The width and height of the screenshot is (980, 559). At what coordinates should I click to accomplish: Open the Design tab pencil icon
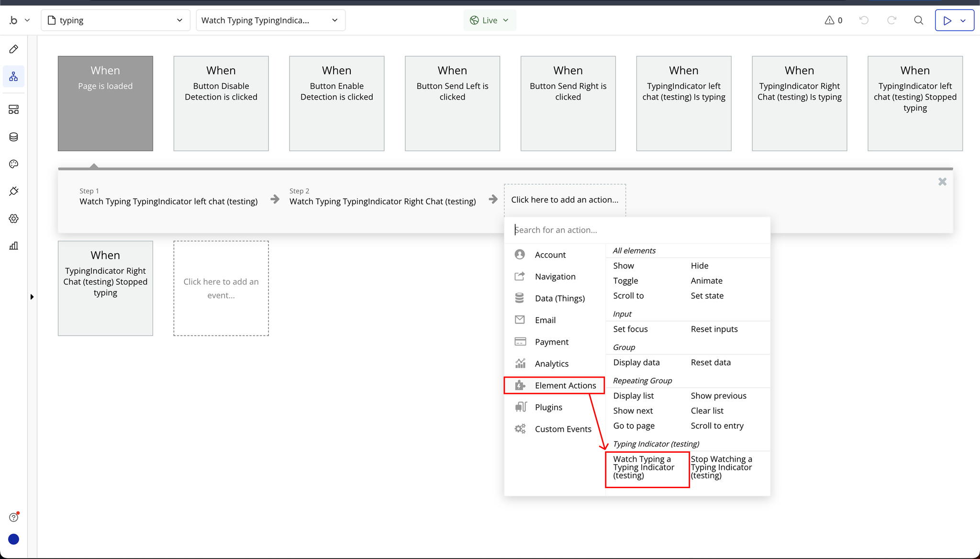click(x=14, y=49)
